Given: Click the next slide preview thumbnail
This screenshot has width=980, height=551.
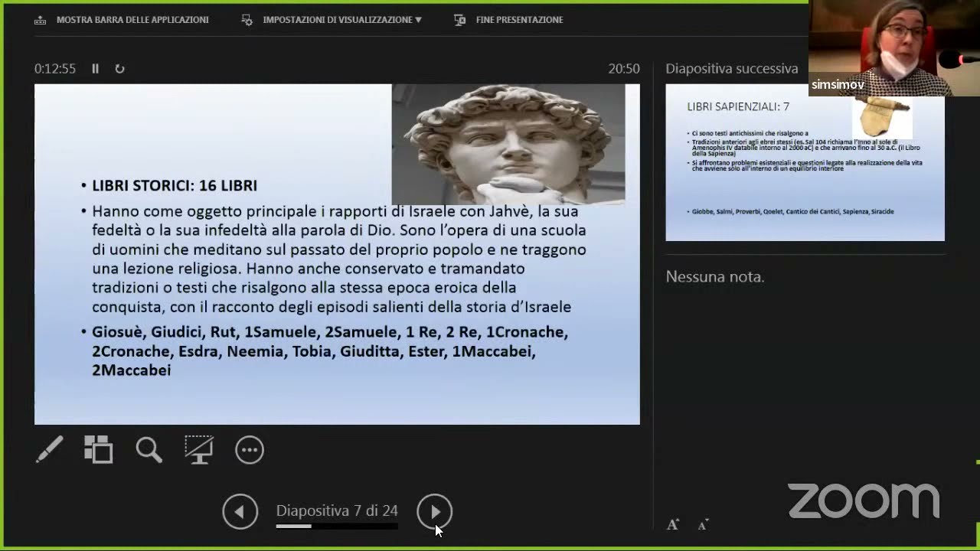Looking at the screenshot, I should click(x=805, y=162).
